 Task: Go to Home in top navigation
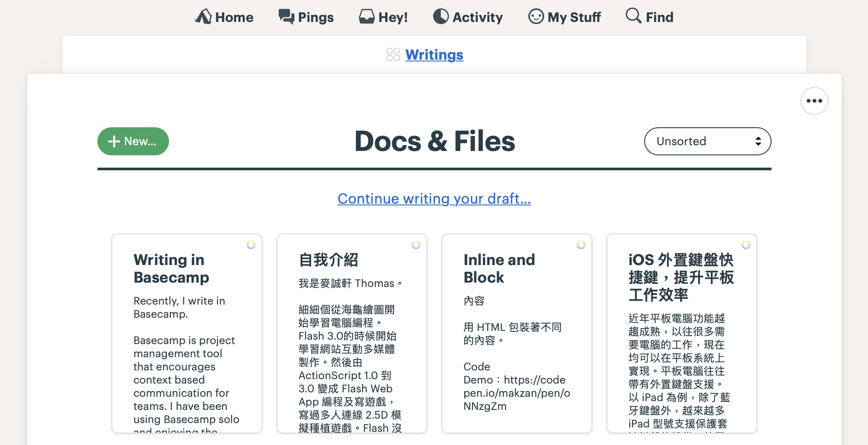point(224,17)
